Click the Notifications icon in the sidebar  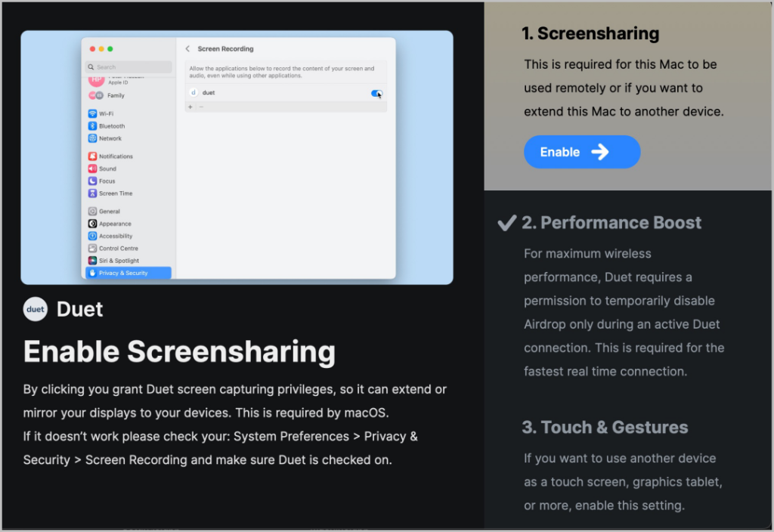click(x=92, y=156)
